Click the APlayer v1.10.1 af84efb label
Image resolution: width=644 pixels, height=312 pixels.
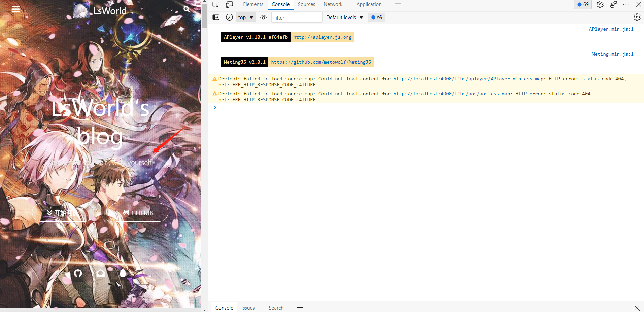point(256,37)
